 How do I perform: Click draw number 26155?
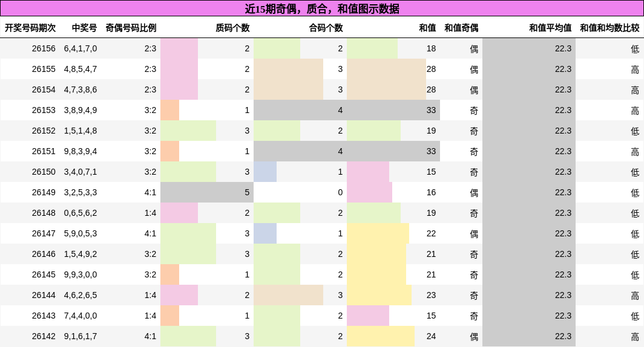coord(44,69)
